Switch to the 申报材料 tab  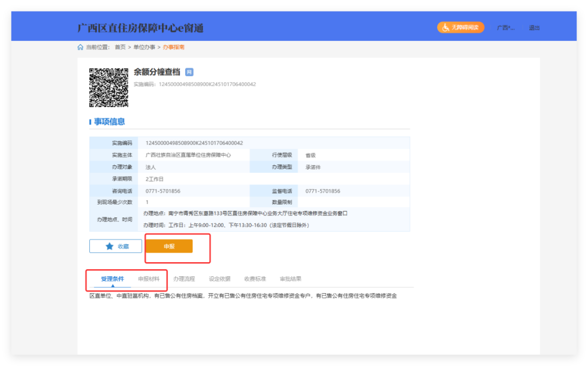[x=149, y=279]
